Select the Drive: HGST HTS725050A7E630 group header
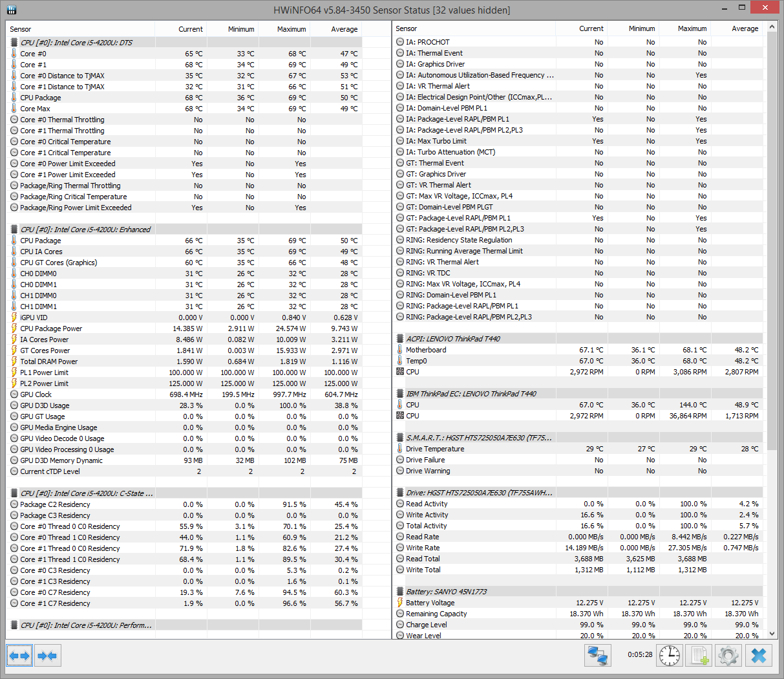 tap(578, 493)
